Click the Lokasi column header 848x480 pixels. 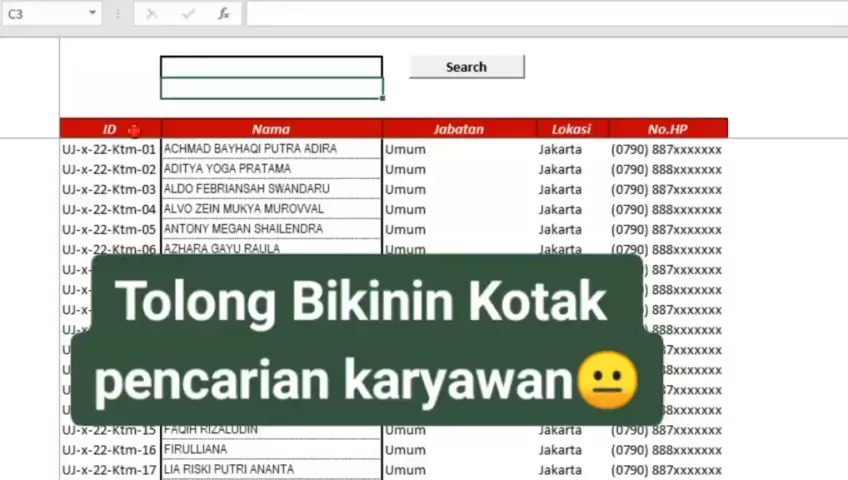pos(572,129)
